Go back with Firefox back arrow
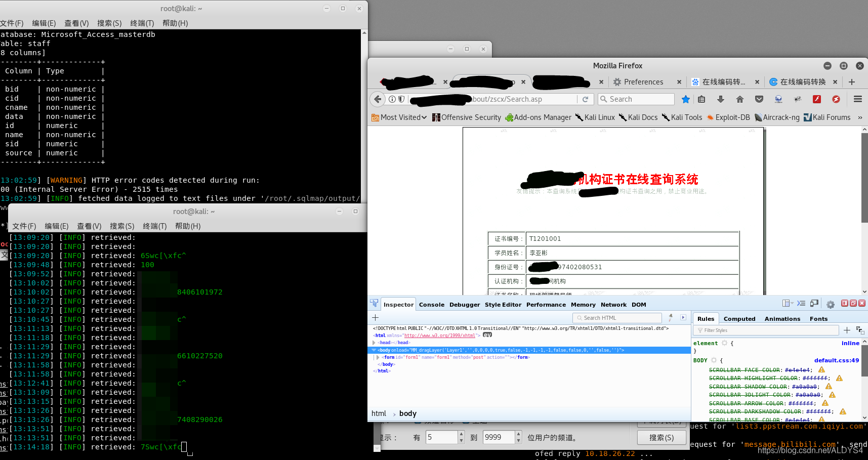 pos(378,99)
